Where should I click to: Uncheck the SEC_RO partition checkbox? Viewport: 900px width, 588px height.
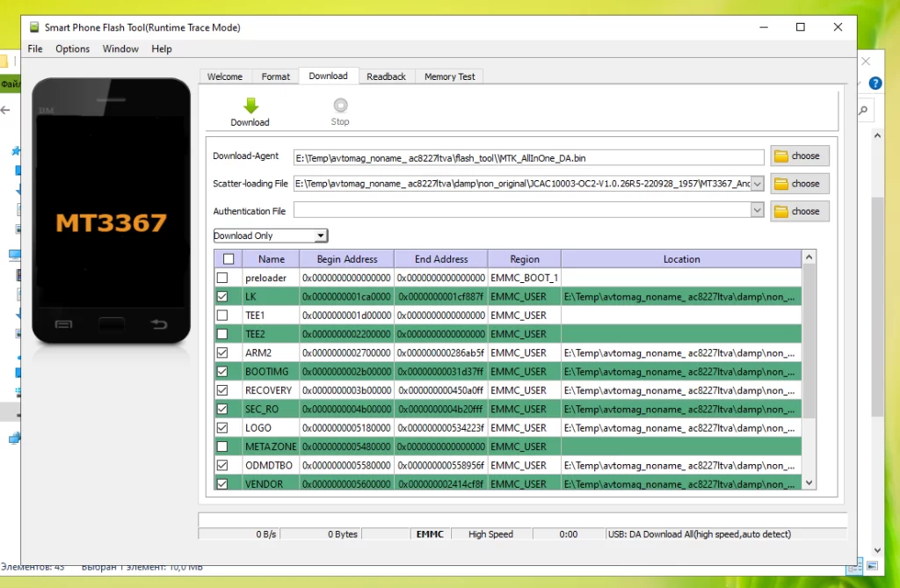222,409
